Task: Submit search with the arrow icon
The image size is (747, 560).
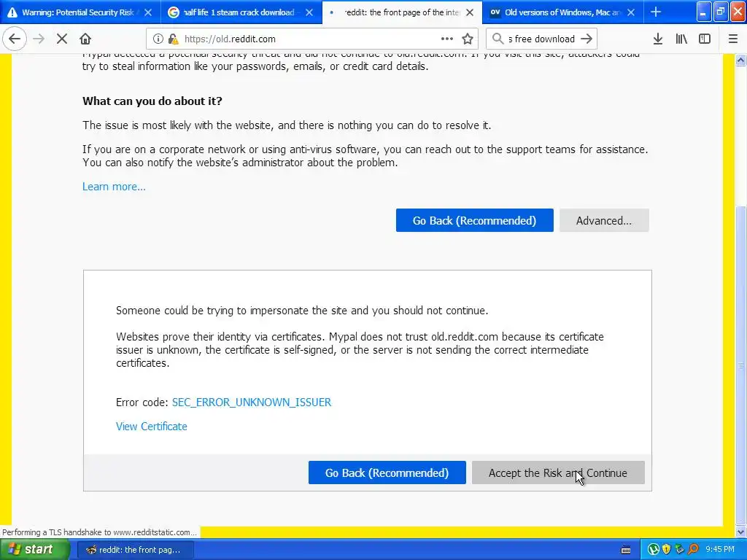Action: point(587,39)
